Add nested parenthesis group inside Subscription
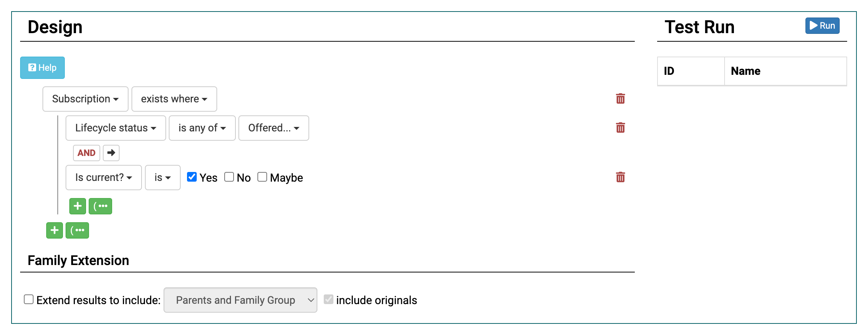This screenshot has height=335, width=868. tap(100, 206)
